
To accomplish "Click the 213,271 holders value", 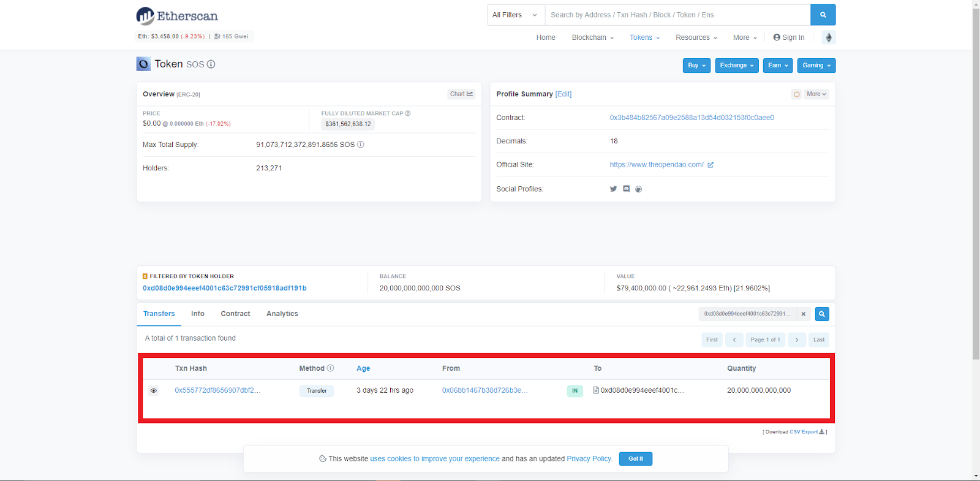I will pyautogui.click(x=269, y=168).
